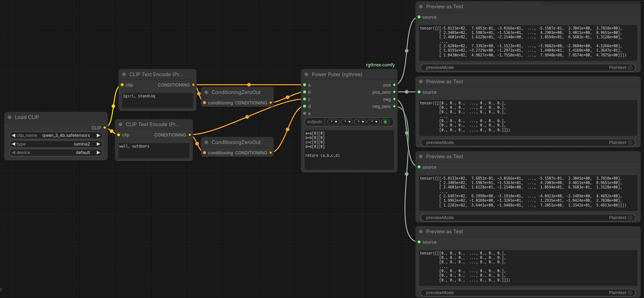Click the CONDITIONING output port on the ConditioningZeroOut feeding input d
This screenshot has height=298, width=644.
click(x=271, y=153)
